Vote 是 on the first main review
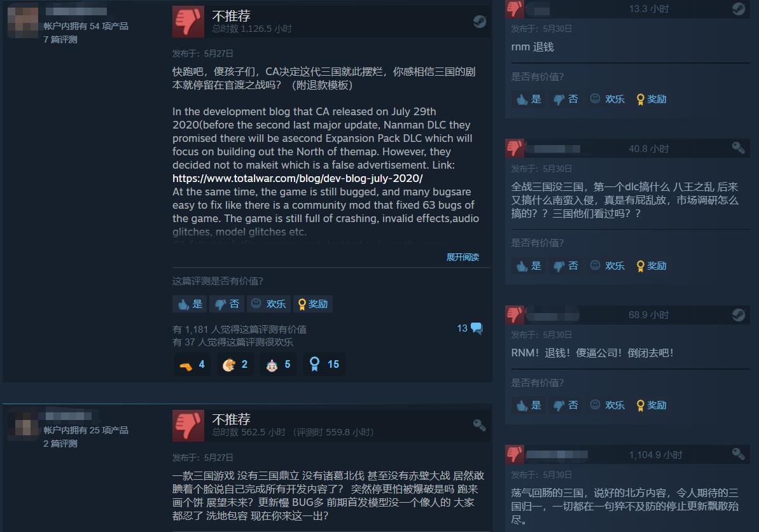 click(x=190, y=304)
